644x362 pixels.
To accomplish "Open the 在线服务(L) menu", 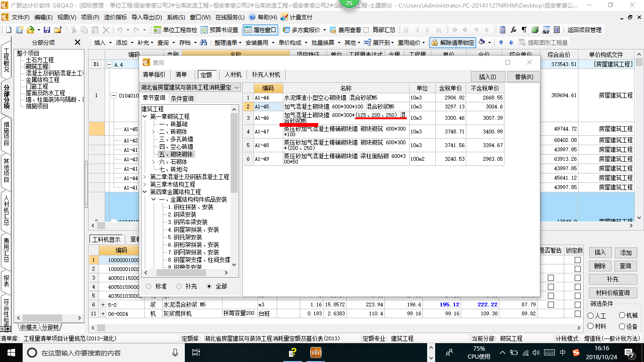I will pyautogui.click(x=230, y=17).
